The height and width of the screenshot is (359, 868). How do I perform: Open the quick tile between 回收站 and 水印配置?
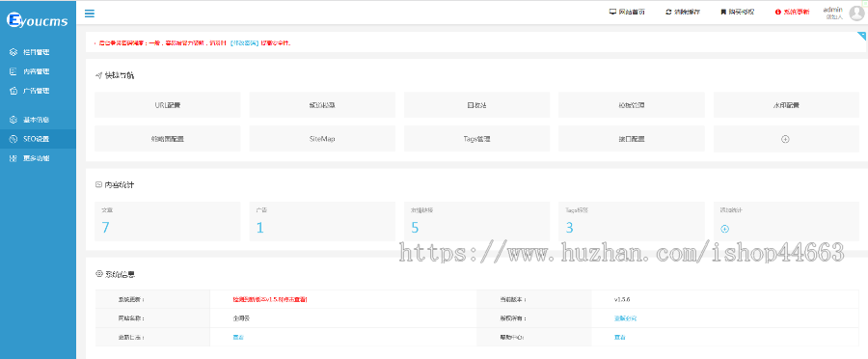pos(632,104)
